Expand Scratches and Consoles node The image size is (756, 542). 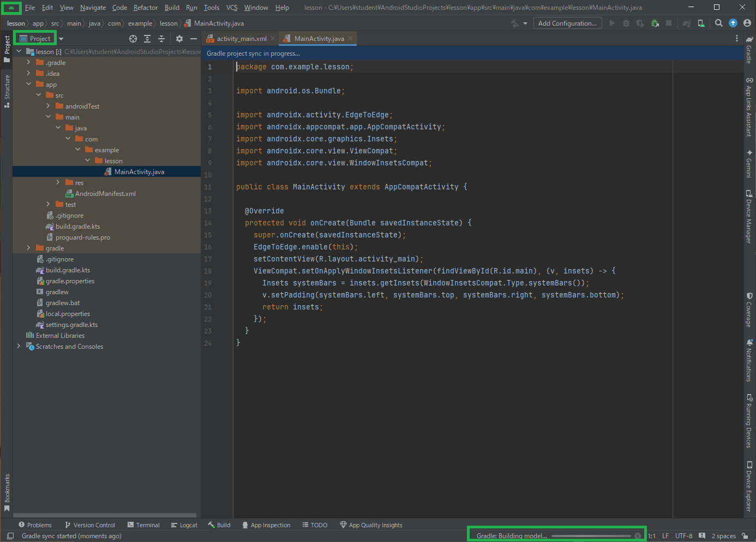coord(19,346)
